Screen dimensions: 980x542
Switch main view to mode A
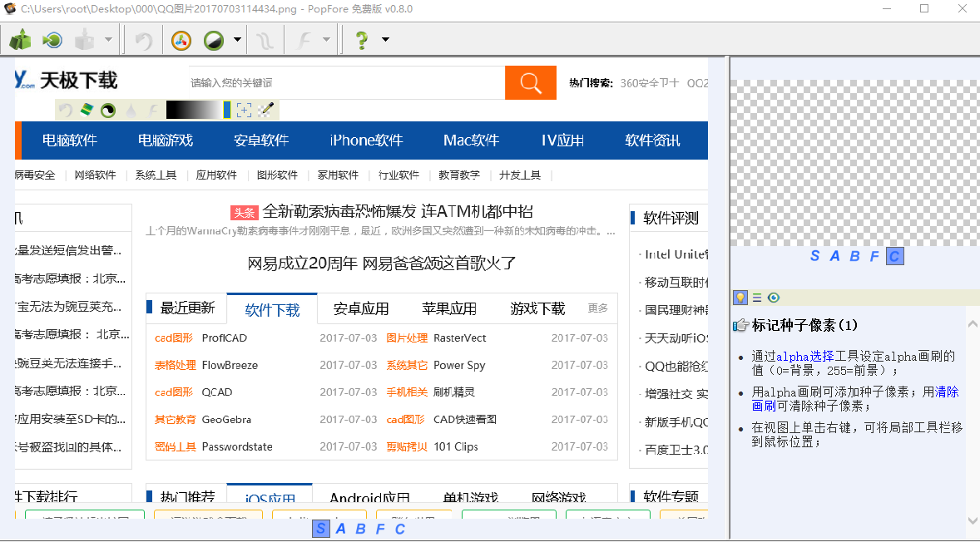[340, 529]
